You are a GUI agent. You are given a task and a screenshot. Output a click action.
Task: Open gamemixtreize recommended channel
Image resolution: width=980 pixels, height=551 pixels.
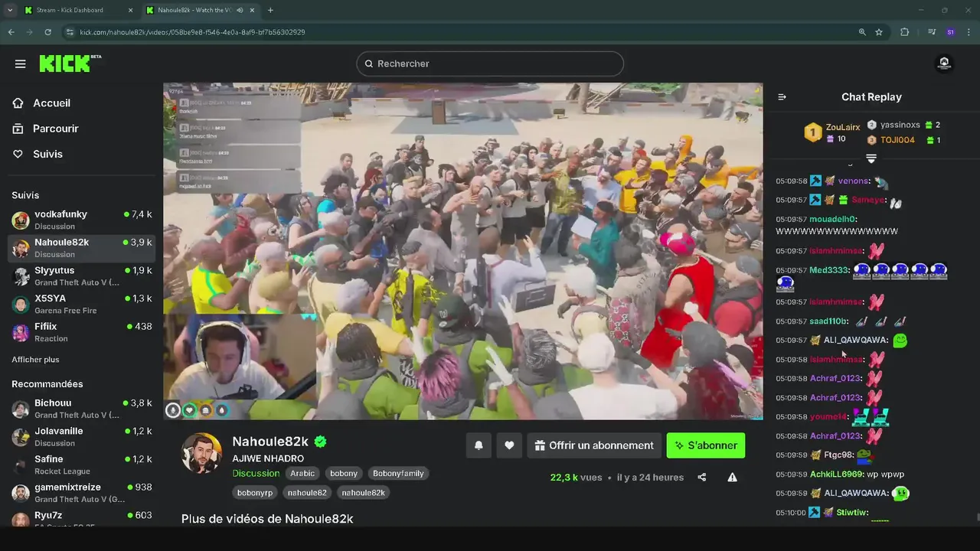click(81, 493)
